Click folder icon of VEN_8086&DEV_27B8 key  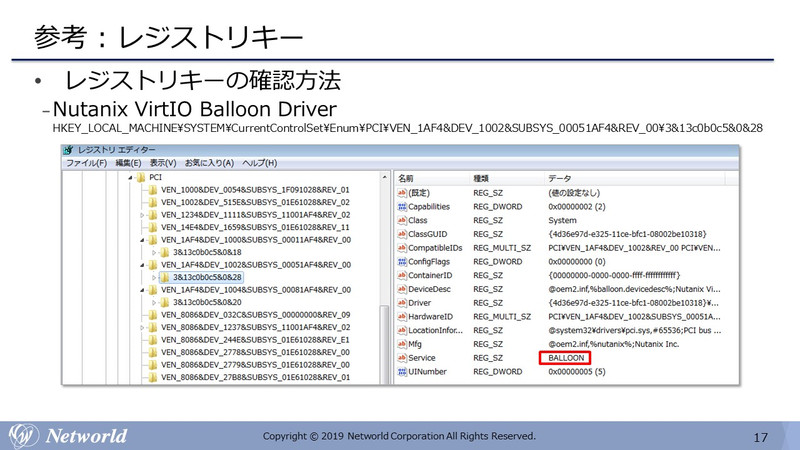tap(153, 378)
